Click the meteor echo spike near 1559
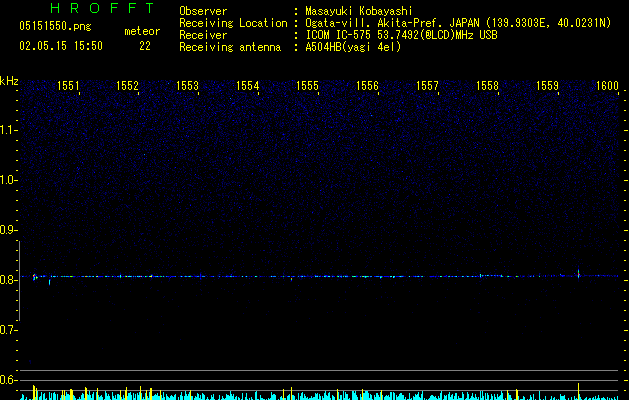Viewport: 629px width, 400px height. pos(578,273)
